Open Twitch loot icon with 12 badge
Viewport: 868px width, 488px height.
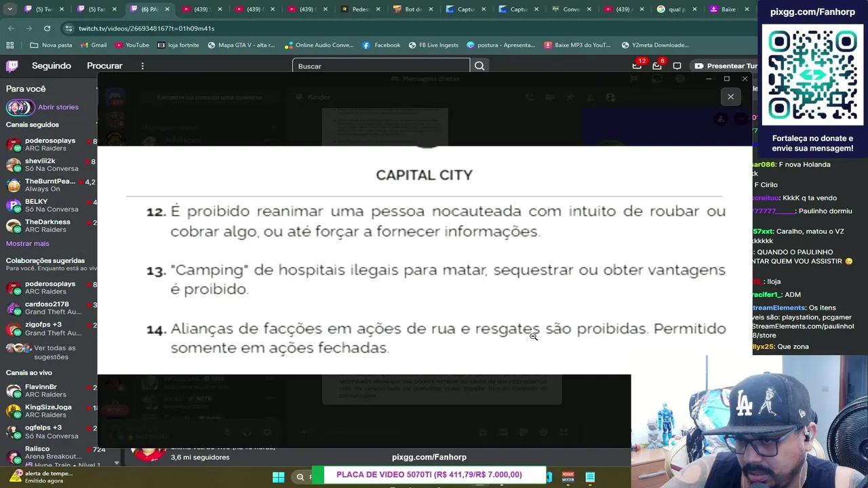637,66
